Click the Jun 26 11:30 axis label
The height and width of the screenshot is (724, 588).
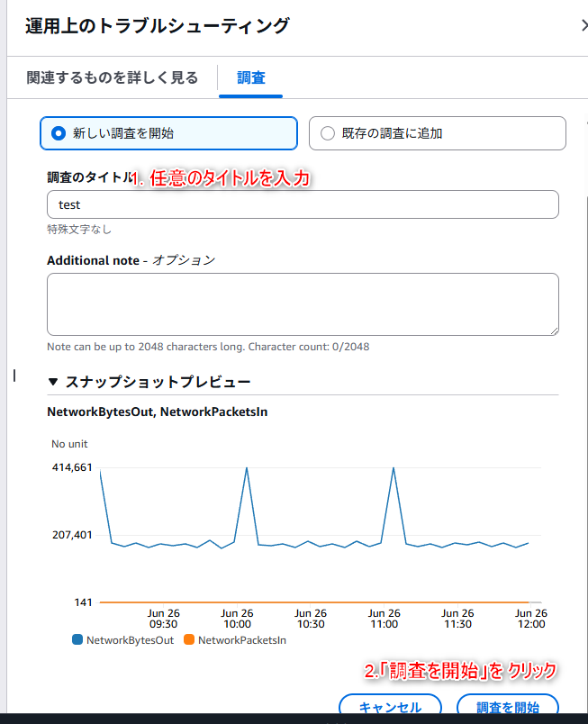point(457,619)
